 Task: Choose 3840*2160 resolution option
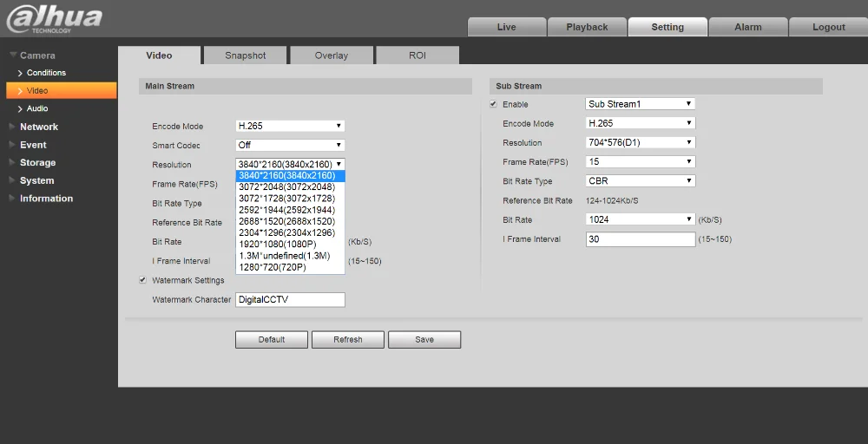coord(290,175)
